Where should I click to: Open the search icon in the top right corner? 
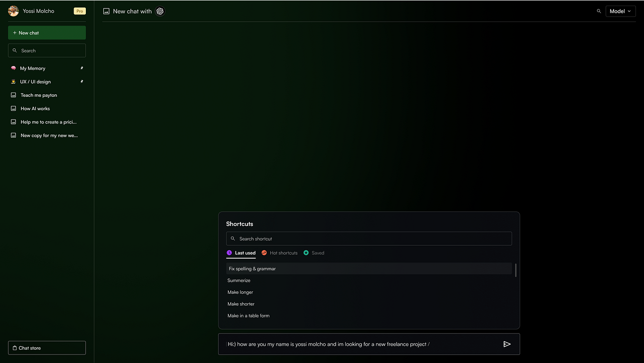(598, 11)
